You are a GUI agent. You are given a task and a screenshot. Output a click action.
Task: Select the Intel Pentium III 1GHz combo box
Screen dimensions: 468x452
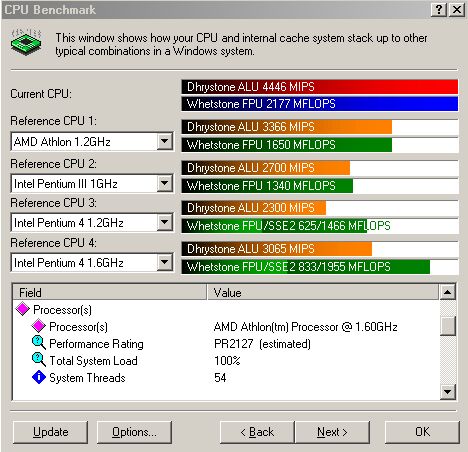[92, 183]
